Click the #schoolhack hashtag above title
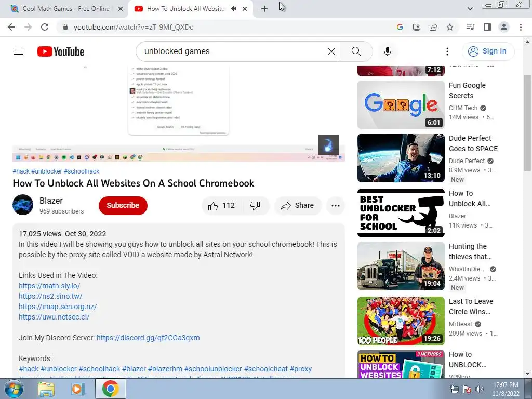This screenshot has width=532, height=399. pyautogui.click(x=82, y=171)
